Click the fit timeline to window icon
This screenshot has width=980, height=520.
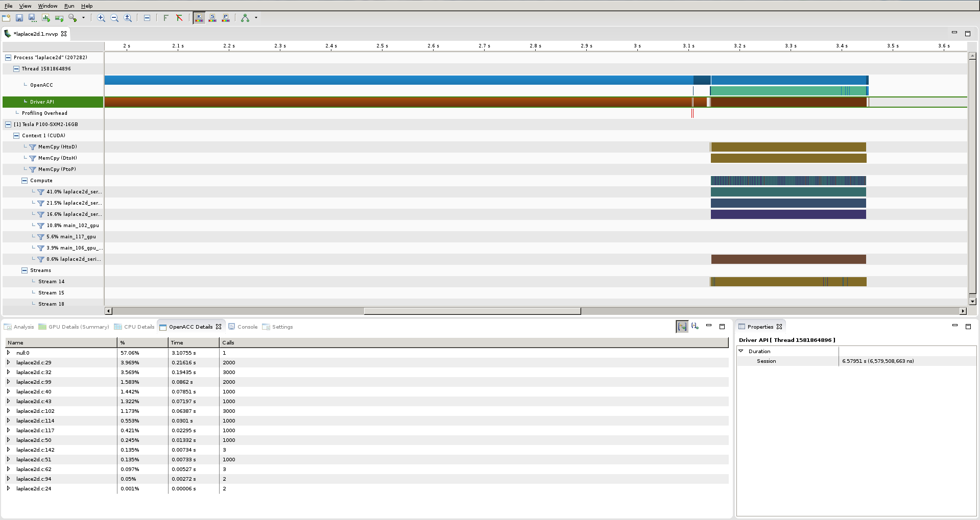pyautogui.click(x=128, y=18)
